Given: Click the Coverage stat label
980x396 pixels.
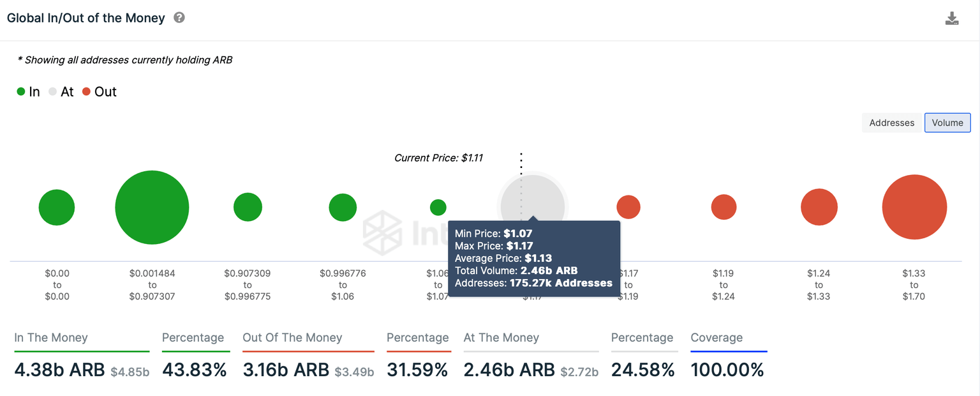Looking at the screenshot, I should click(716, 338).
